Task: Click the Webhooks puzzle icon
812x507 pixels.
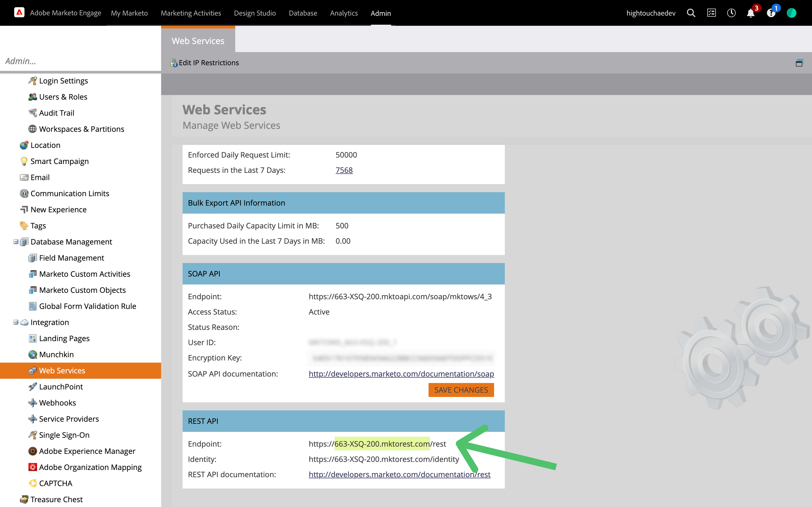Action: pos(32,403)
